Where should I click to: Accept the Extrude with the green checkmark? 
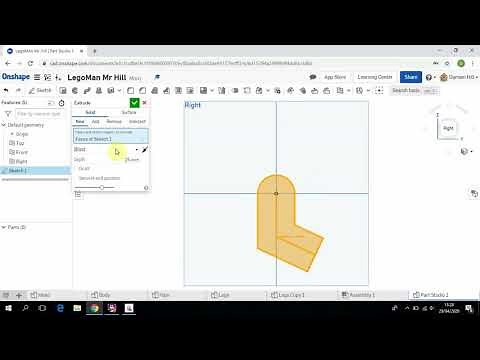(134, 103)
